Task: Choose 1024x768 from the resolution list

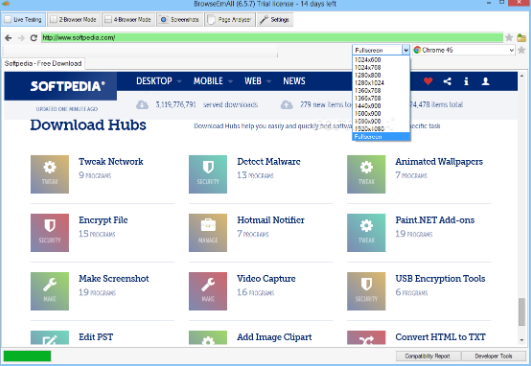Action: coord(381,67)
